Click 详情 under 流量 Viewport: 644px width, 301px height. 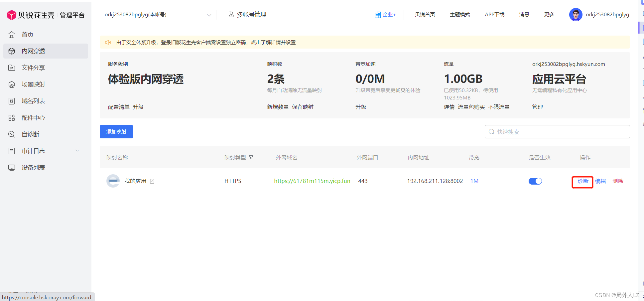(x=449, y=107)
